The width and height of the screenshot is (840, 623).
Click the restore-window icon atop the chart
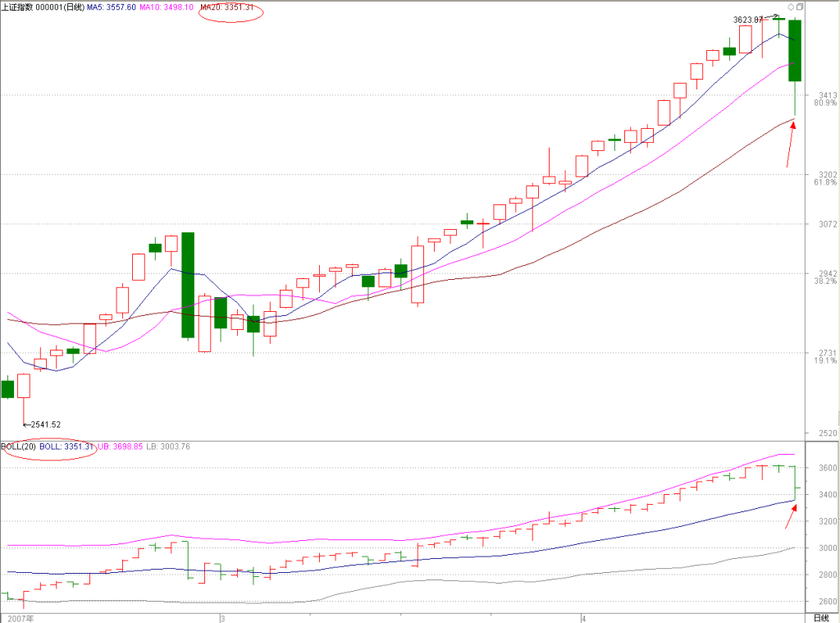799,7
